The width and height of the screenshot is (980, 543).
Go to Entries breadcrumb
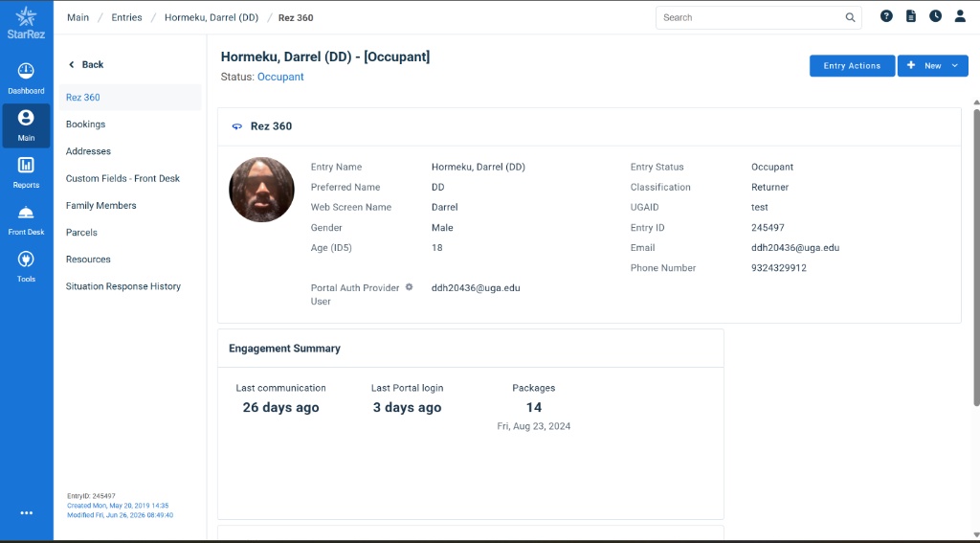[x=127, y=17]
